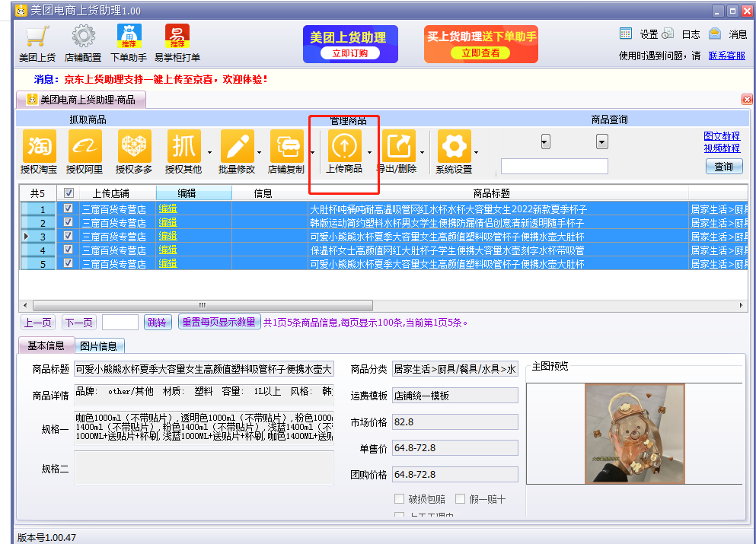Click the bear cup 主图预览 thumbnail
Image resolution: width=756 pixels, height=544 pixels.
(x=634, y=434)
